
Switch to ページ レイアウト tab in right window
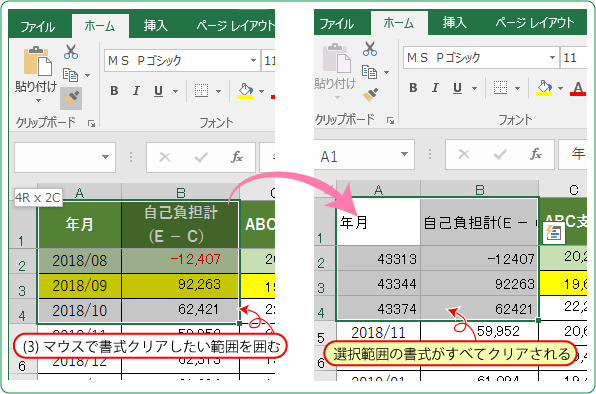tap(534, 23)
